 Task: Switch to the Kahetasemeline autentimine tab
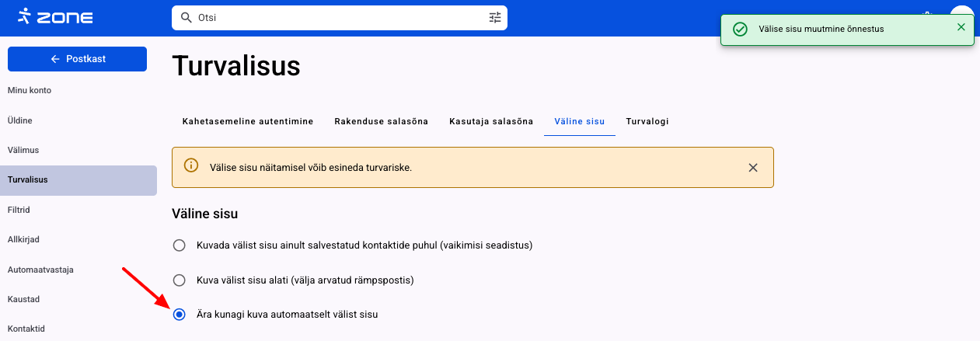(248, 121)
